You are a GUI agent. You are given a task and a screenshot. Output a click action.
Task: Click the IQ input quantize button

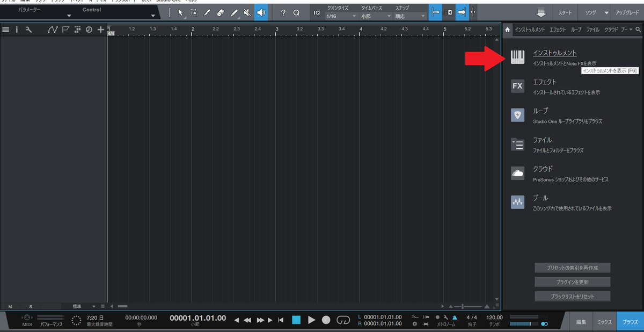[x=317, y=12]
